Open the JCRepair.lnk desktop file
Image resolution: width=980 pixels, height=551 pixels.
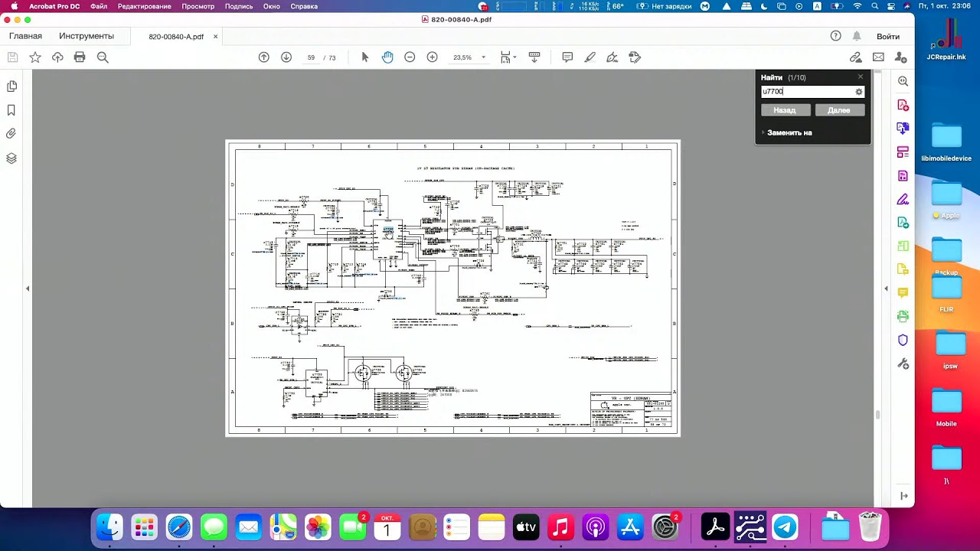coord(946,41)
